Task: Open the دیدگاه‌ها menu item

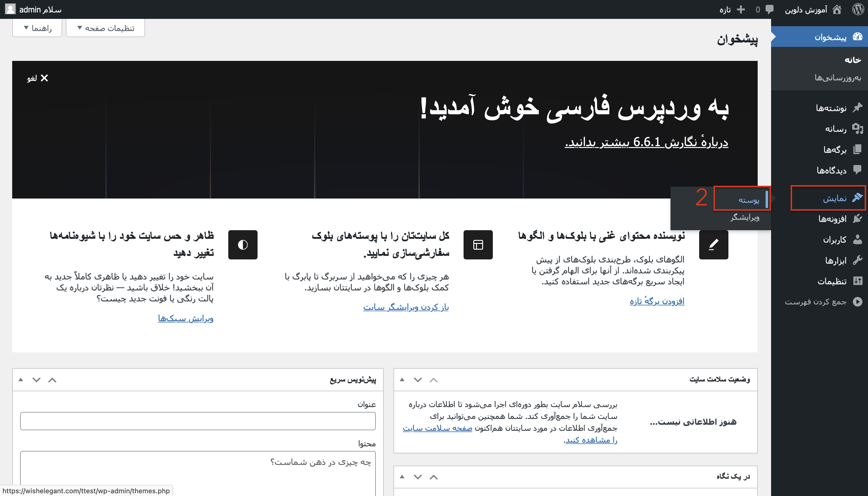Action: pos(820,170)
